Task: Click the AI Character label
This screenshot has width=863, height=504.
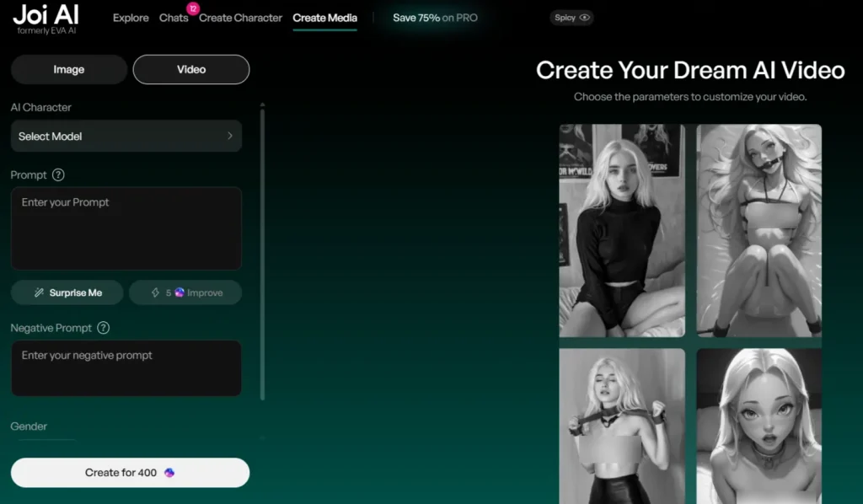Action: click(40, 107)
